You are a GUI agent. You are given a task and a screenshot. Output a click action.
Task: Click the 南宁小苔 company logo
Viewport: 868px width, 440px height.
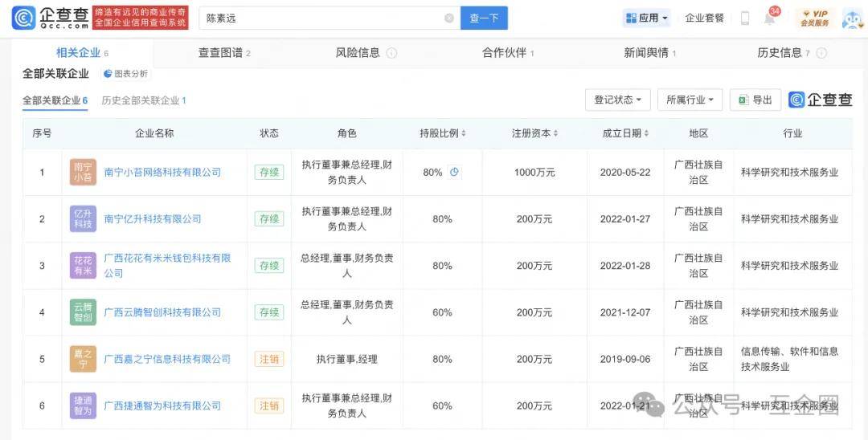83,172
